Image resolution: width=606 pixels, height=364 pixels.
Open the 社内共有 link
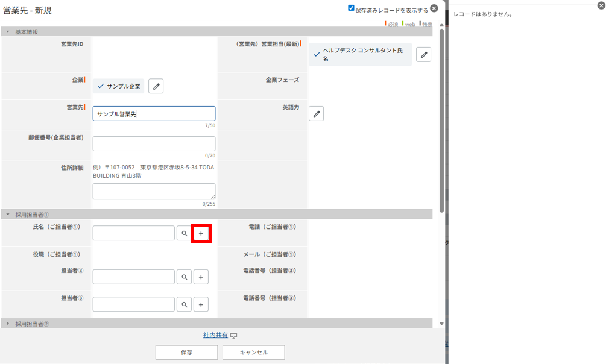coord(216,335)
